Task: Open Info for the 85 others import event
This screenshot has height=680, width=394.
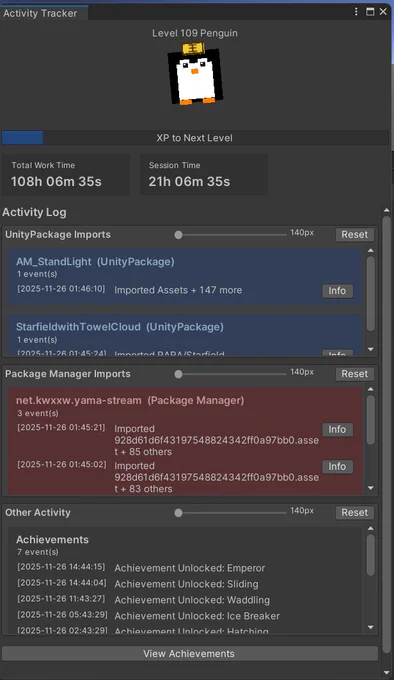Action: click(x=337, y=429)
